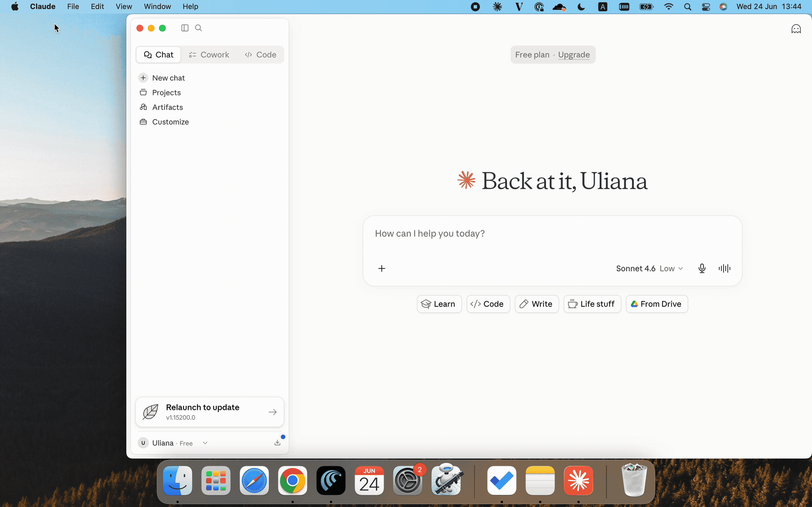The height and width of the screenshot is (507, 812).
Task: Select the Life stuff suggestion chip
Action: (x=592, y=304)
